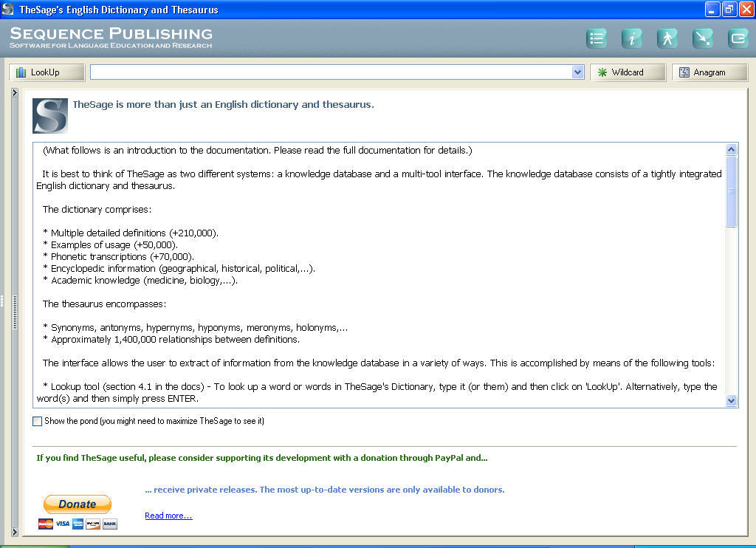Viewport: 756px width, 548px height.
Task: Click the green donation appeal text
Action: pyautogui.click(x=262, y=458)
